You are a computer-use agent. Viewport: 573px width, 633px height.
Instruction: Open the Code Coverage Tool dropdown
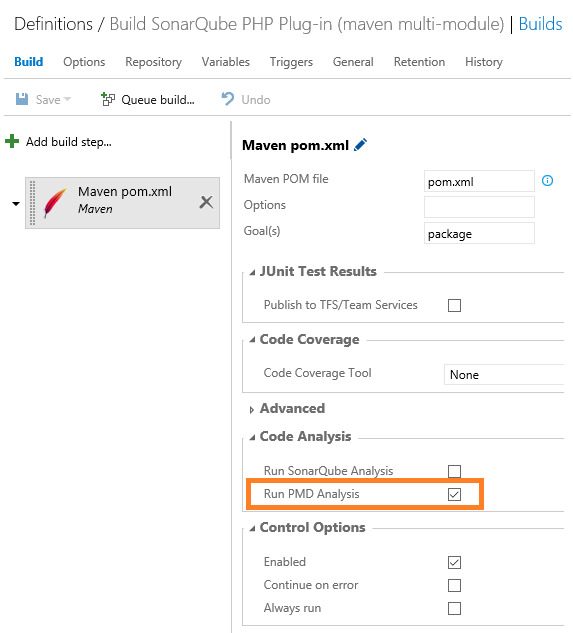tap(504, 375)
